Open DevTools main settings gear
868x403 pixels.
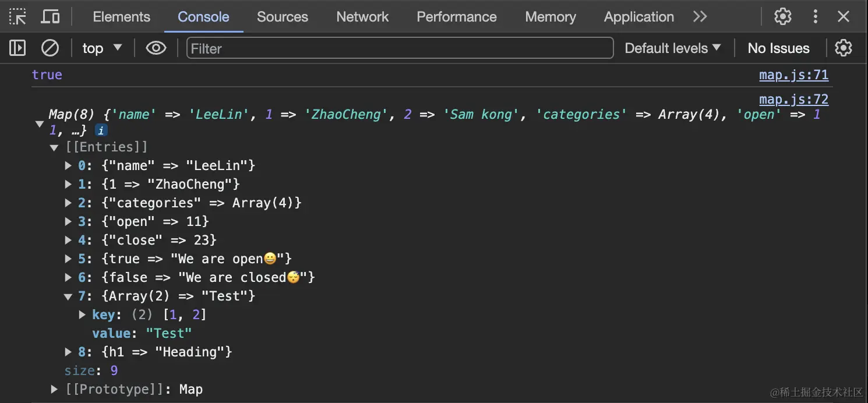[x=782, y=17]
